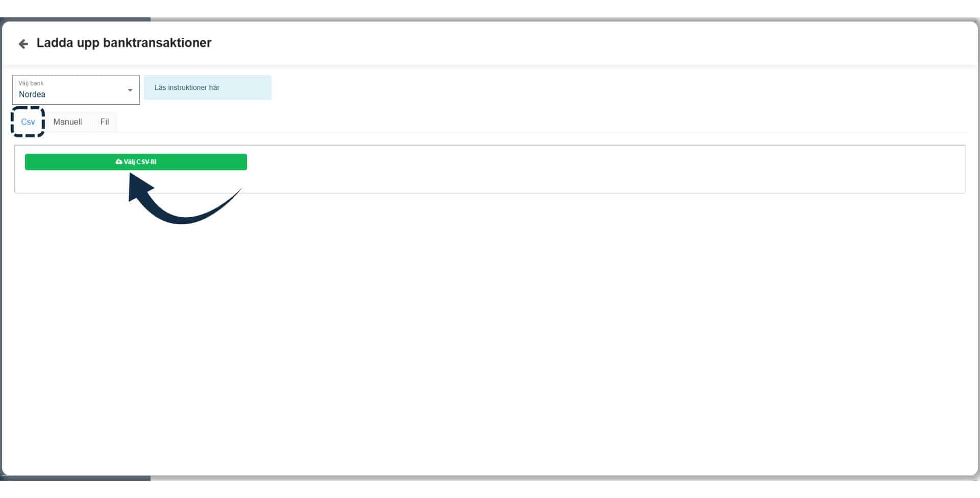
Task: Click the Ladda upp banktransaktioner heading
Action: 124,43
